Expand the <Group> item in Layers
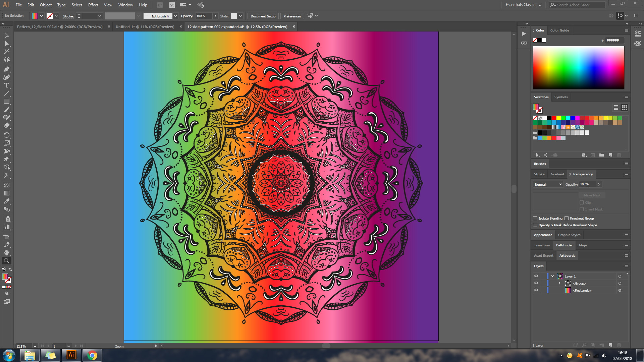 [559, 283]
